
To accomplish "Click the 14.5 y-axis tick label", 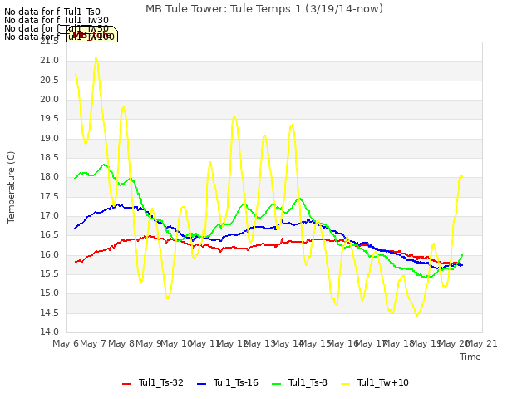I will [50, 313].
